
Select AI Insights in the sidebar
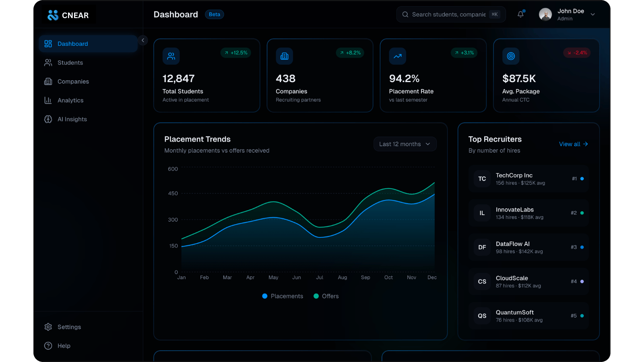[72, 119]
